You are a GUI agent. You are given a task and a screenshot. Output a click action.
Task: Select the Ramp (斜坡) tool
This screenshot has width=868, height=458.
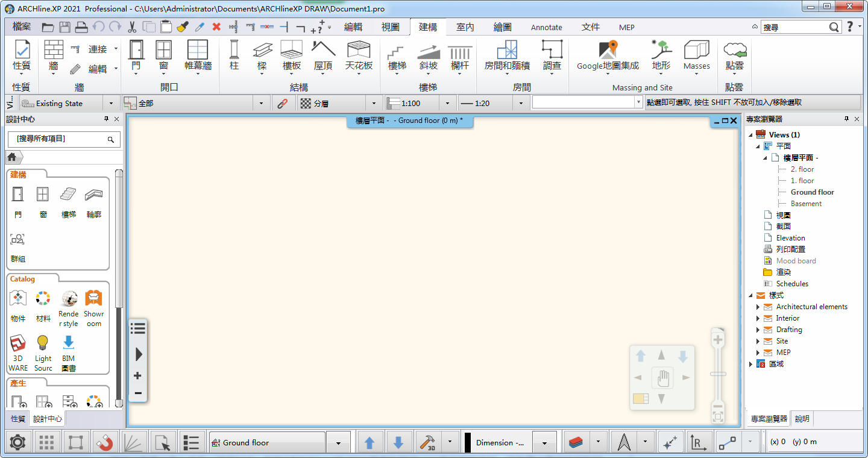pos(429,55)
